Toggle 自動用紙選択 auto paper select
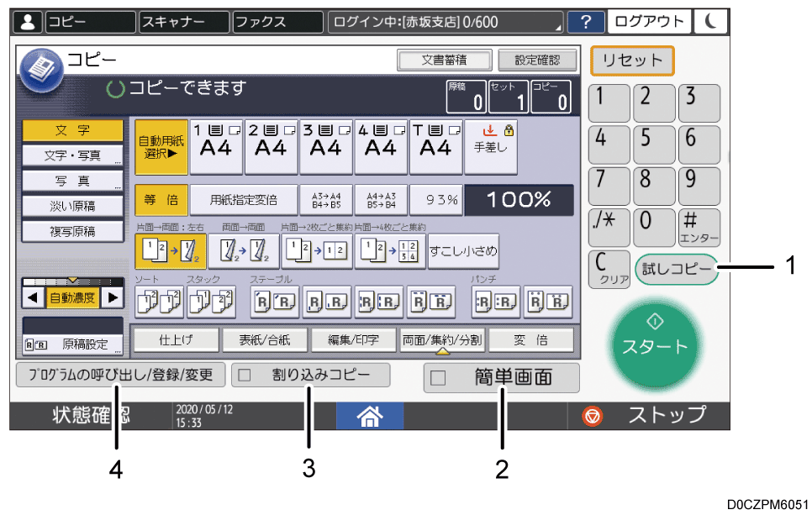Image resolution: width=812 pixels, height=515 pixels. (x=161, y=147)
